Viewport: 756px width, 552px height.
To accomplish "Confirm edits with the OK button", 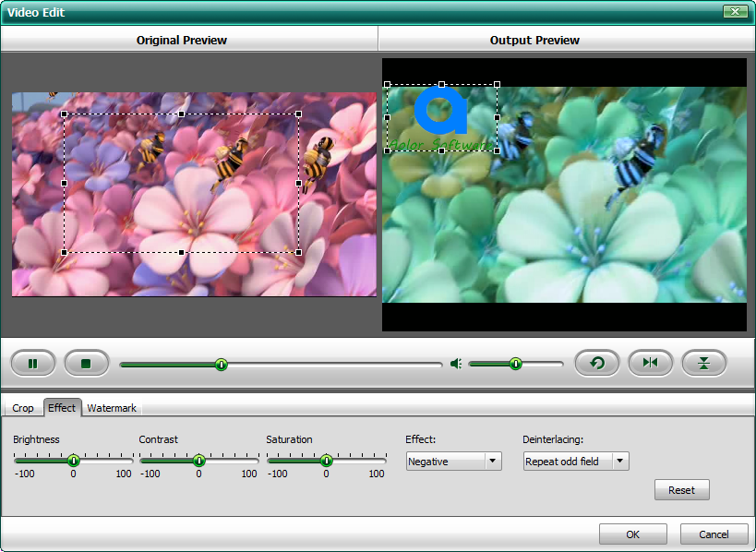I will coord(632,534).
